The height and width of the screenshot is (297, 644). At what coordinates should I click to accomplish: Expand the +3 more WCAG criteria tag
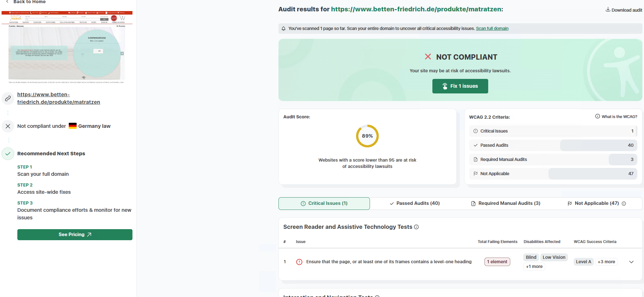click(x=606, y=262)
